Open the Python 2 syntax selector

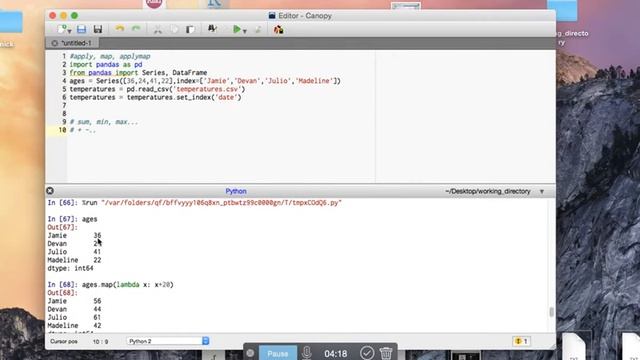(x=168, y=341)
